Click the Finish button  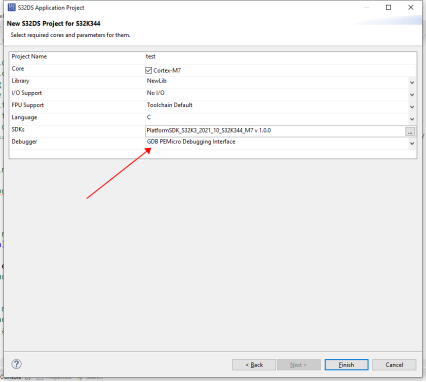tap(347, 365)
